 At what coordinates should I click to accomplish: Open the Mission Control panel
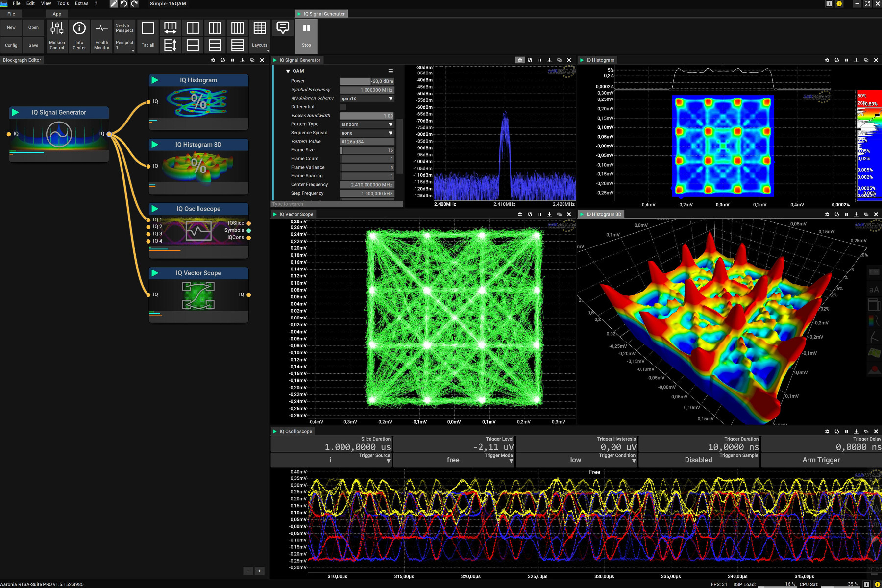point(57,35)
